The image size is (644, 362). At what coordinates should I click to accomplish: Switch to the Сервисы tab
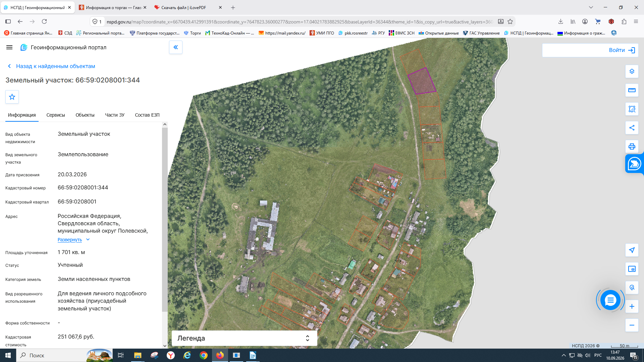(x=56, y=115)
